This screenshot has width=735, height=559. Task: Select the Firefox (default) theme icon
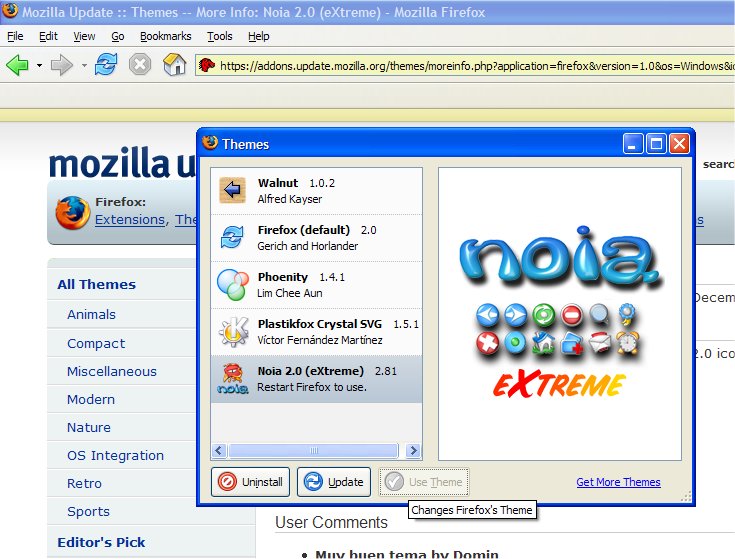click(x=232, y=237)
